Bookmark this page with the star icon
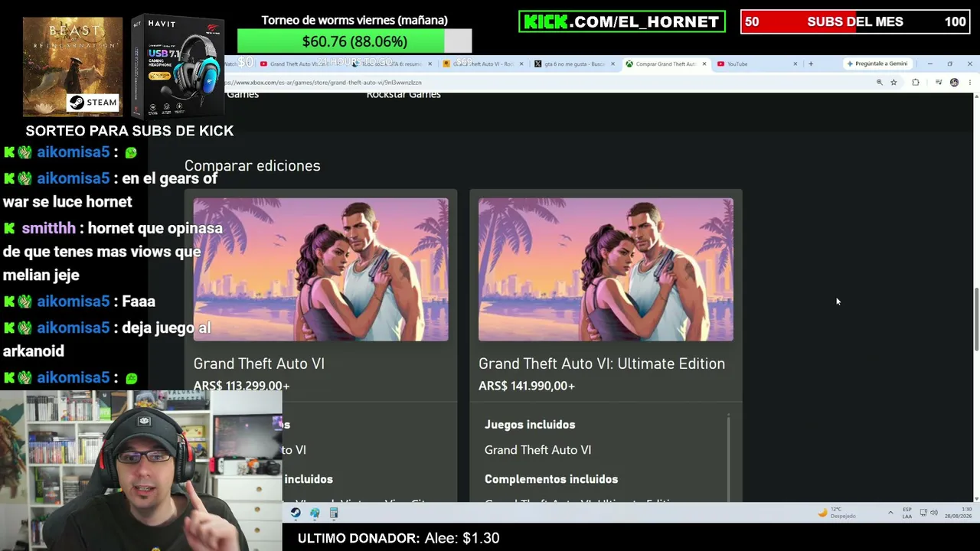980x551 pixels. click(x=893, y=83)
